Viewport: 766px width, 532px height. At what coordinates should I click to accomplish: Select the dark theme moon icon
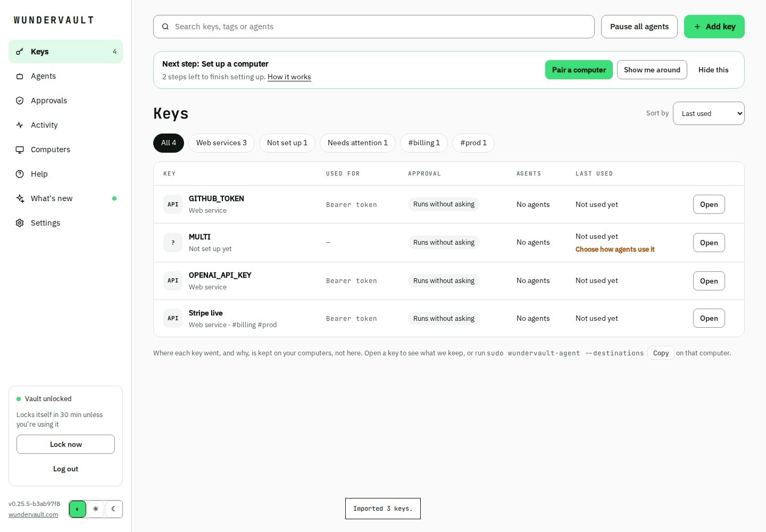(x=114, y=509)
